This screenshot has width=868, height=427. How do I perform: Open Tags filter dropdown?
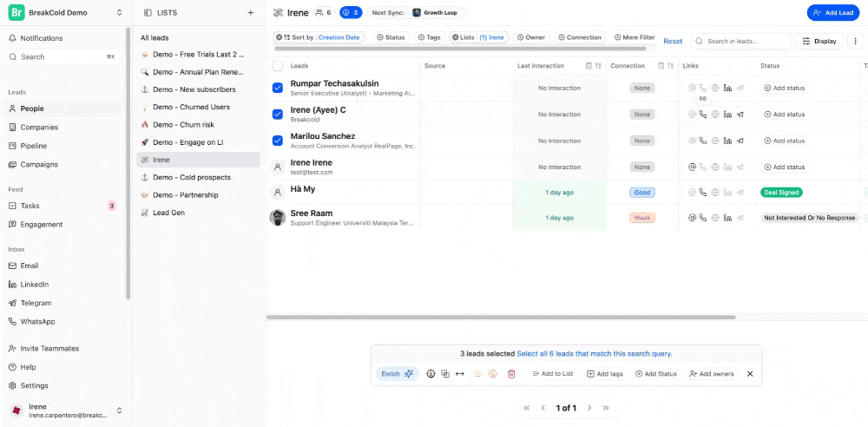pos(429,37)
